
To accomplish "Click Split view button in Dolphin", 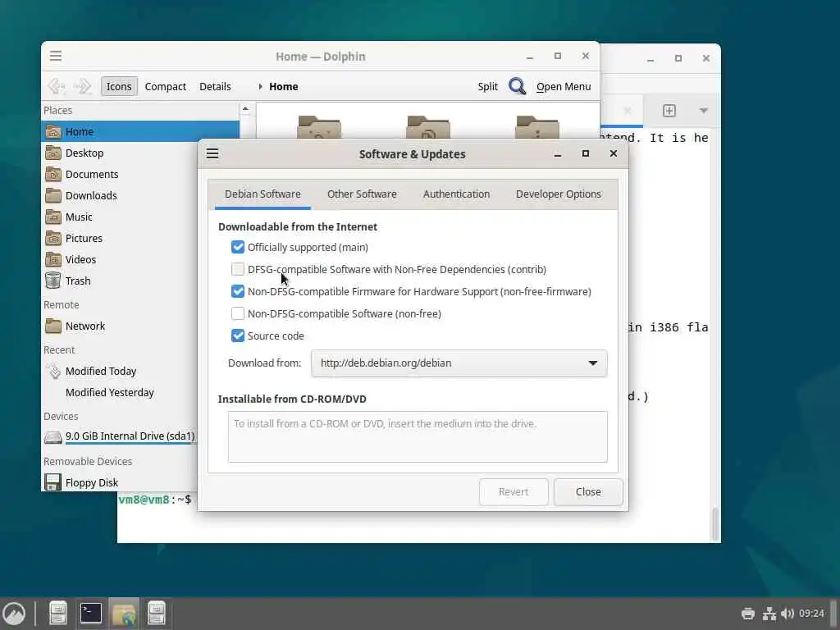I will tap(487, 86).
